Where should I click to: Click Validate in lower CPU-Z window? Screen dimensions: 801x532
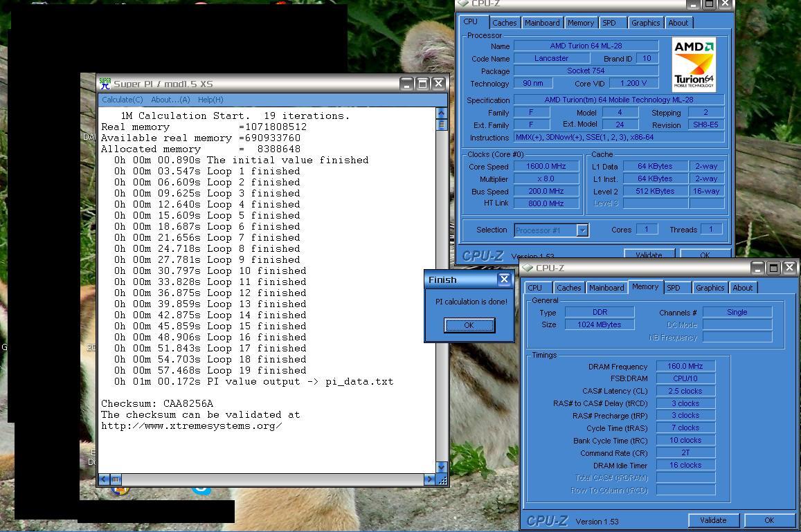coord(713,520)
